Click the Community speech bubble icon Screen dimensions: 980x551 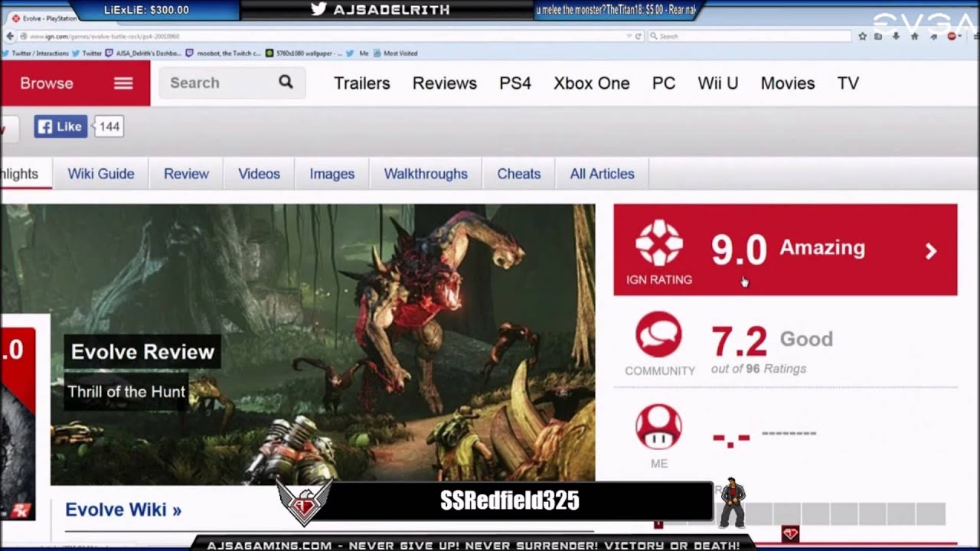[658, 334]
